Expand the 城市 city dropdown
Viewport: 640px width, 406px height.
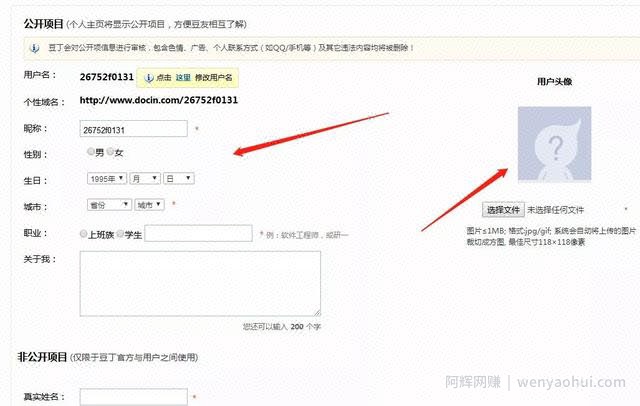(x=149, y=204)
